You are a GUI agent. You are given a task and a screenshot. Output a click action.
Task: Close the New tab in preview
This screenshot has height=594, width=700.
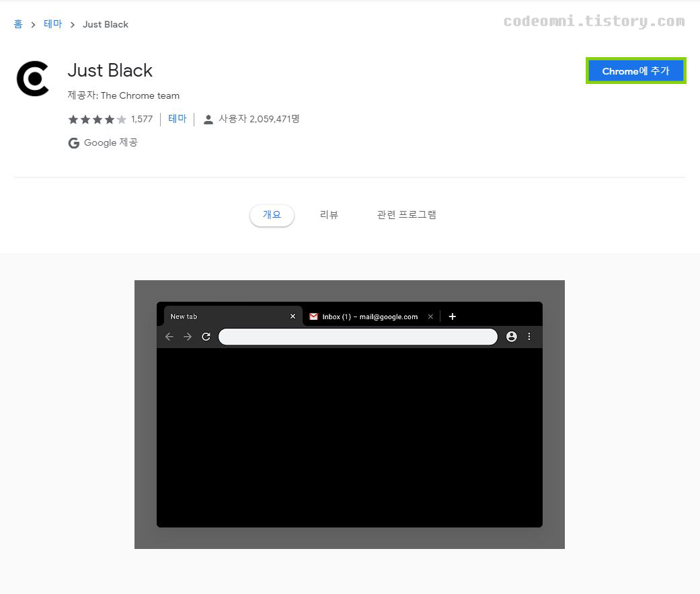pos(293,316)
